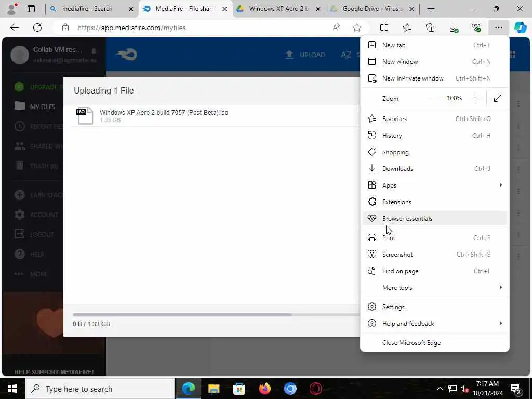Choose Screenshot from the menu

click(435, 255)
